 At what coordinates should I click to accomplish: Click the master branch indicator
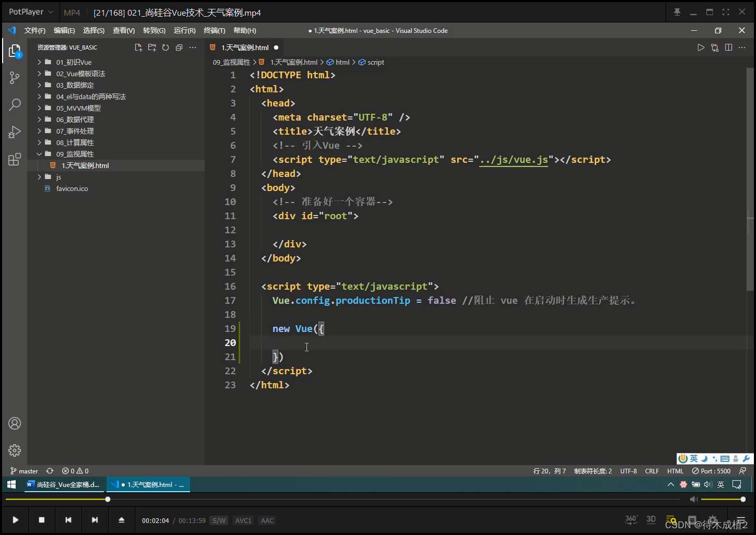[x=24, y=471]
